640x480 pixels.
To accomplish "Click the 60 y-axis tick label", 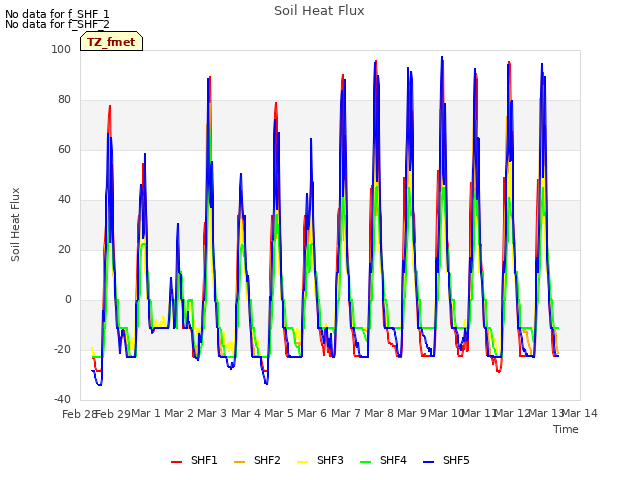I will point(64,149).
